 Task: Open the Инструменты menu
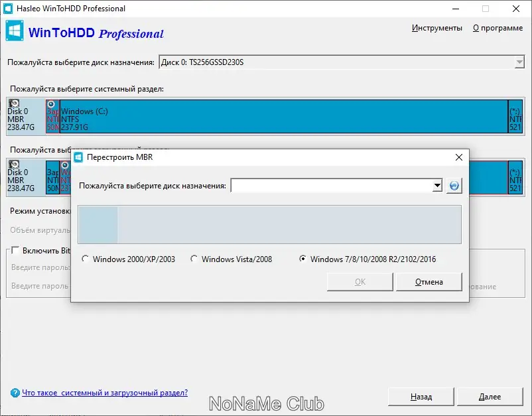tap(437, 28)
